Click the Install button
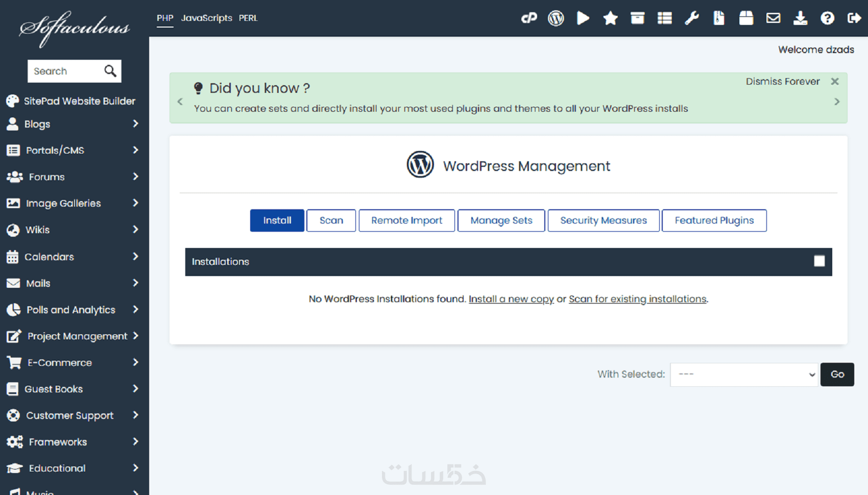 click(277, 220)
